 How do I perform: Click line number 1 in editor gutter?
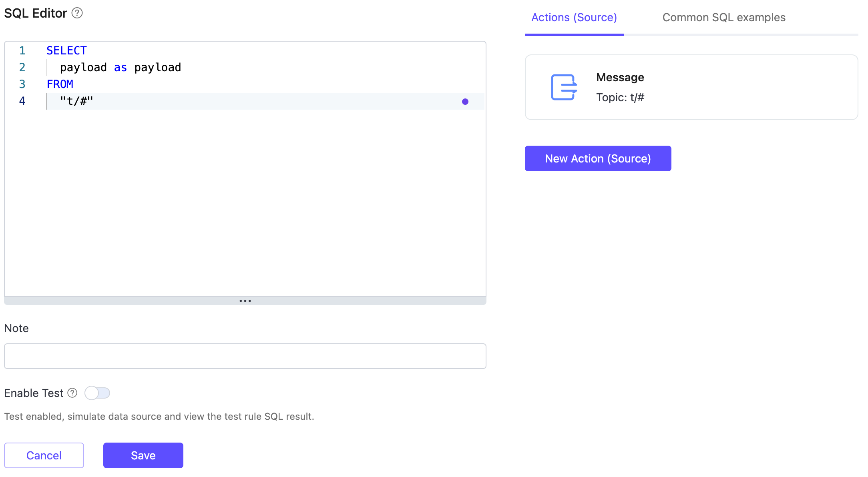22,50
